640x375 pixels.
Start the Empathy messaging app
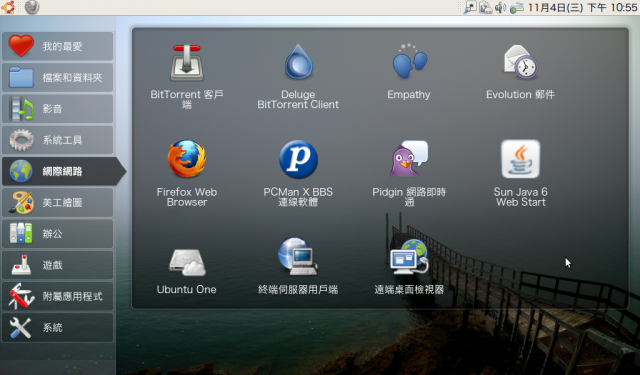[x=409, y=72]
